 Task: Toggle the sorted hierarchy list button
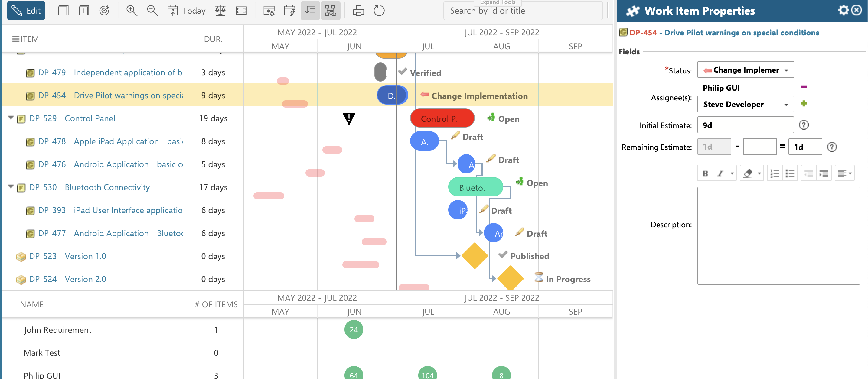tap(310, 11)
